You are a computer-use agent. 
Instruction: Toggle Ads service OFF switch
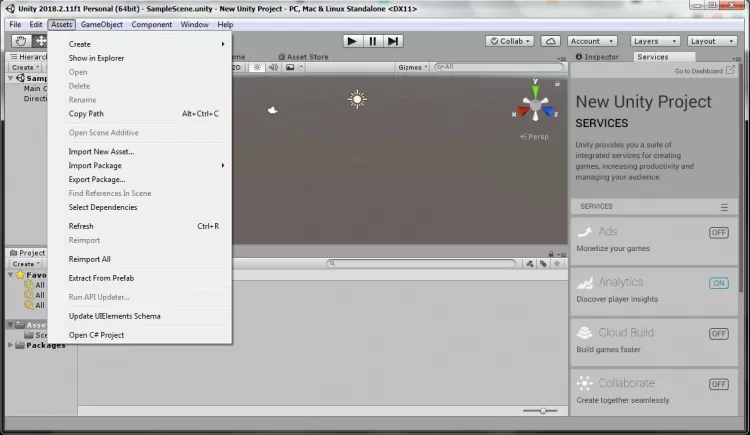(718, 233)
